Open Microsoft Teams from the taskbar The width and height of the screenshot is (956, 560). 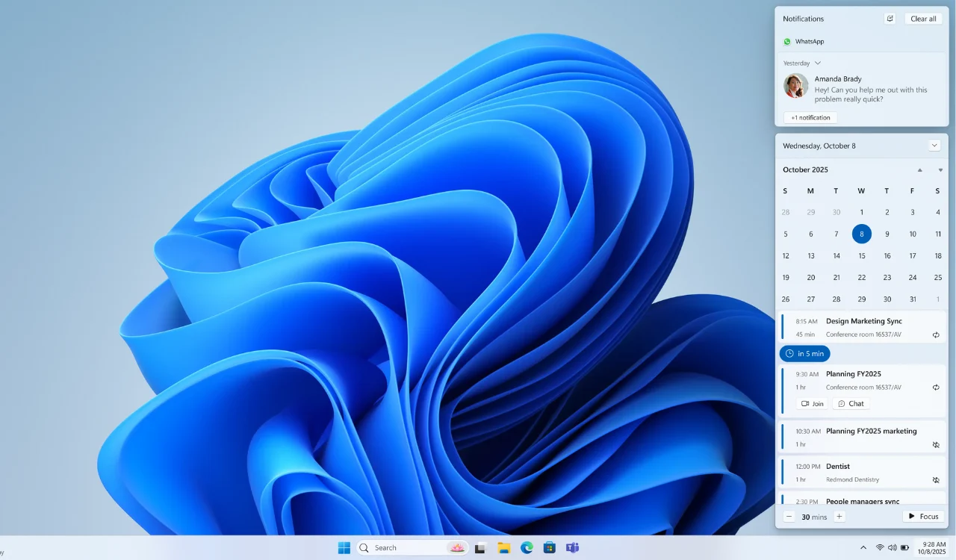tap(572, 547)
